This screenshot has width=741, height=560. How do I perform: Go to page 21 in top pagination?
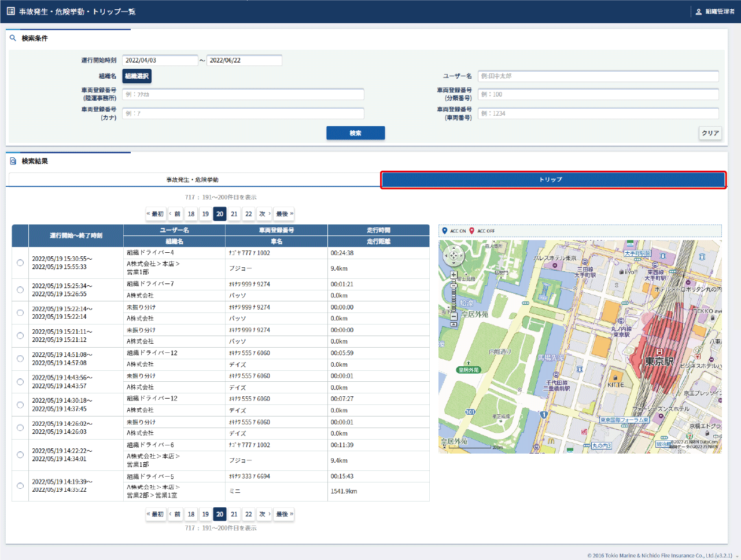coord(234,214)
